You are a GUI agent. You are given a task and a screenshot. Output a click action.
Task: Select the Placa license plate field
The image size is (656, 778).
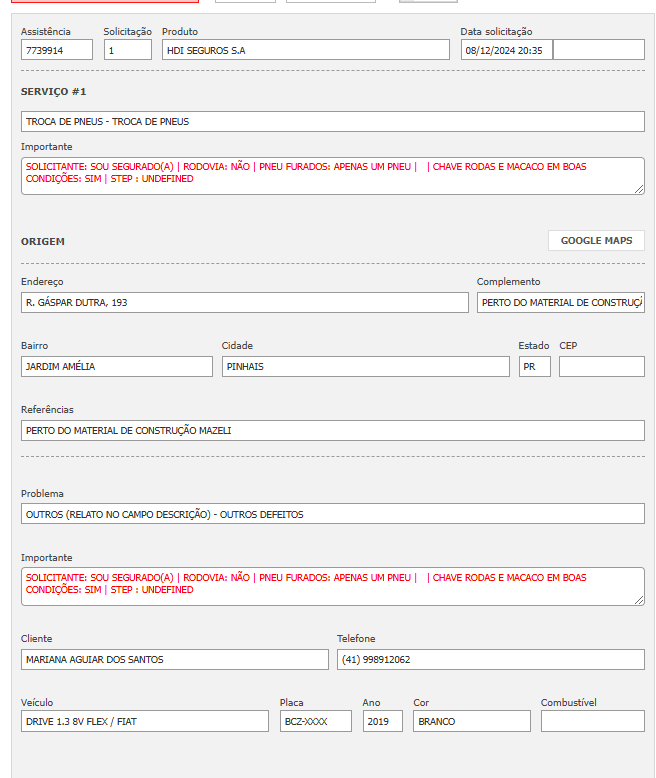(315, 721)
